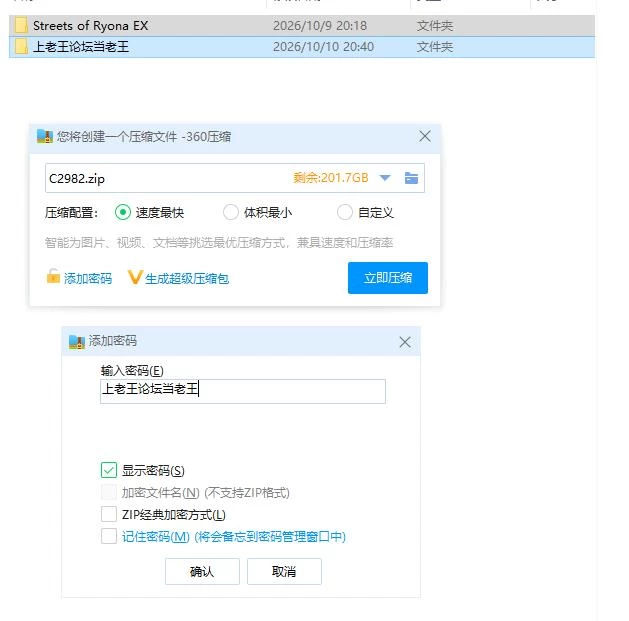
Task: Click the date 2026/10/10 20:40
Action: (323, 47)
